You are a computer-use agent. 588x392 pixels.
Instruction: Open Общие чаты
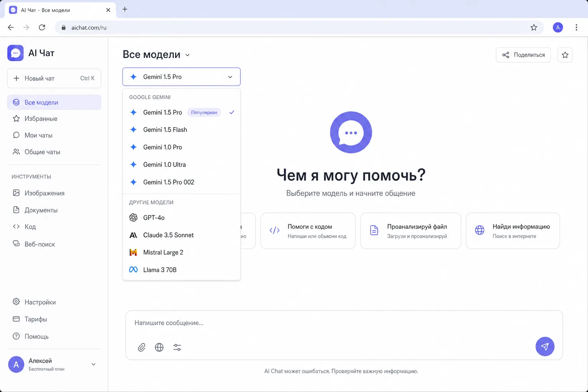pyautogui.click(x=54, y=152)
